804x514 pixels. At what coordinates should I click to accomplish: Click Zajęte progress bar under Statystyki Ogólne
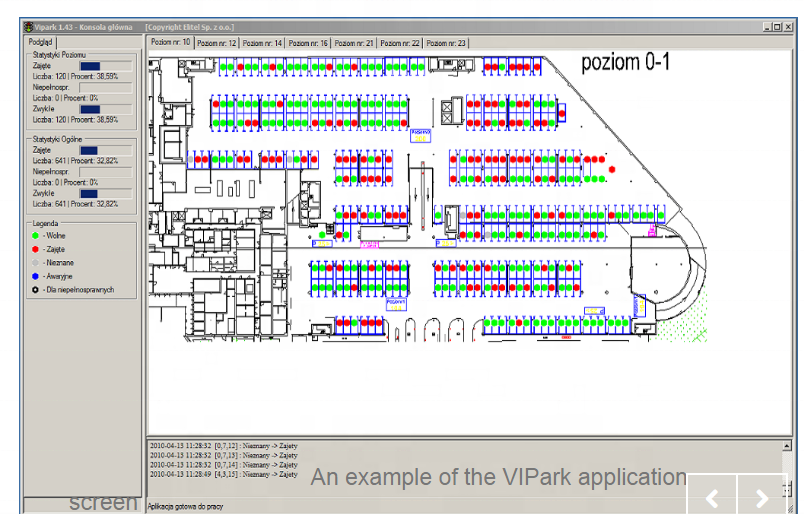pyautogui.click(x=106, y=150)
